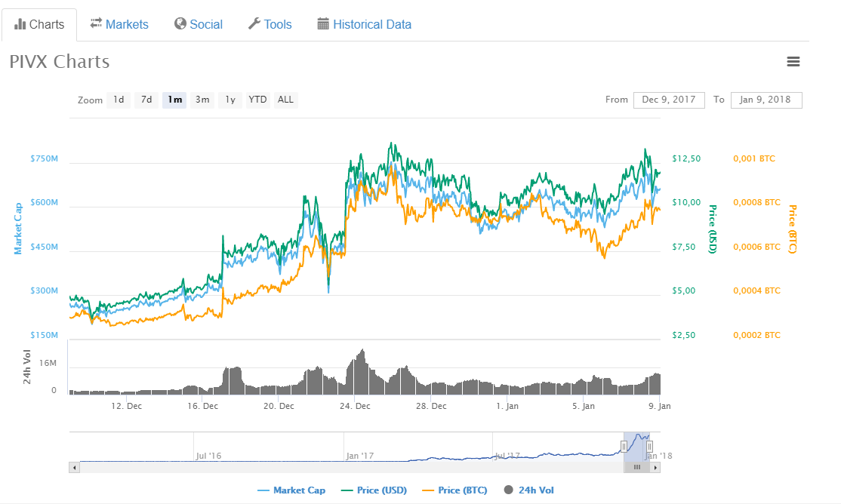
Task: Click the 28. Dec date axis label
Action: pyautogui.click(x=431, y=406)
